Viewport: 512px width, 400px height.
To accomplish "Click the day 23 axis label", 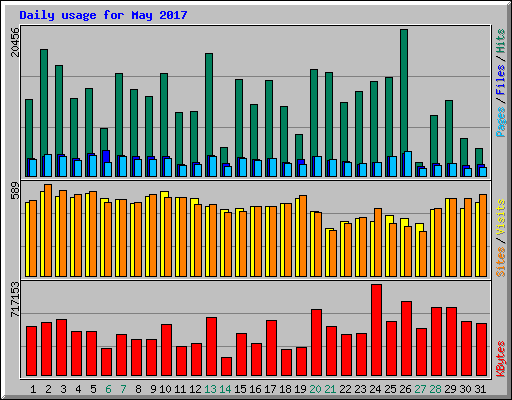I will [x=360, y=389].
